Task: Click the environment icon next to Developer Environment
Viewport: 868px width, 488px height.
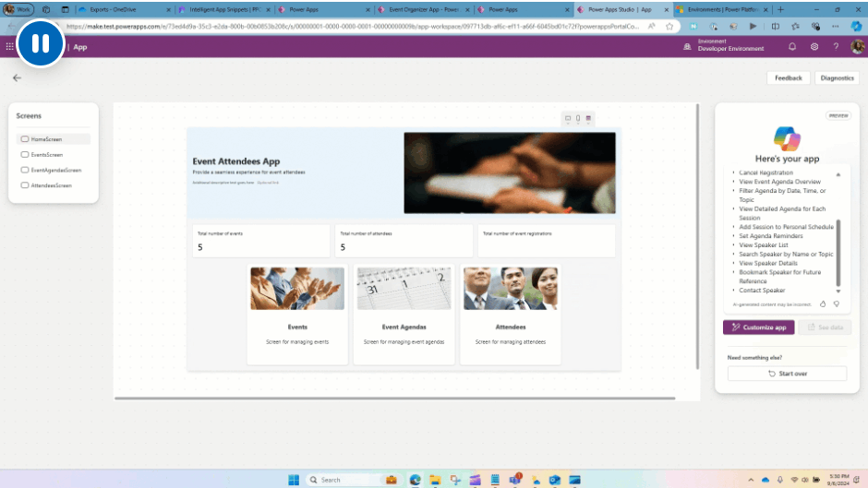Action: point(687,47)
